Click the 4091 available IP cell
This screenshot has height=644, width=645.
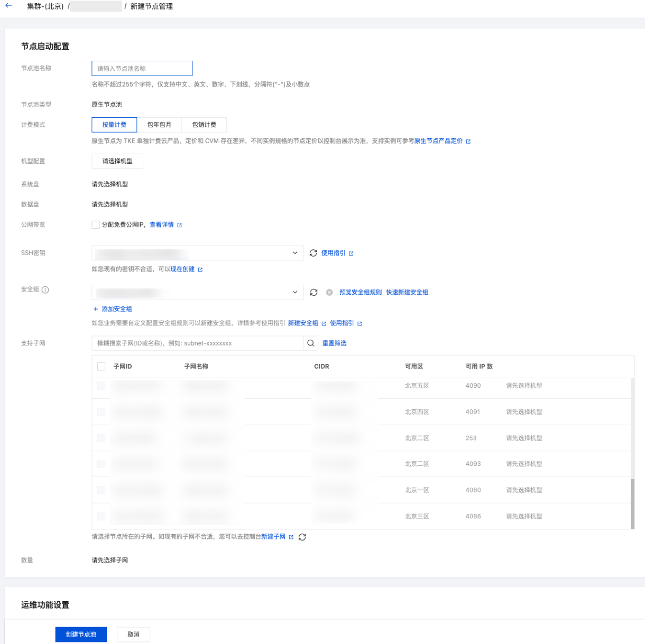coord(473,412)
